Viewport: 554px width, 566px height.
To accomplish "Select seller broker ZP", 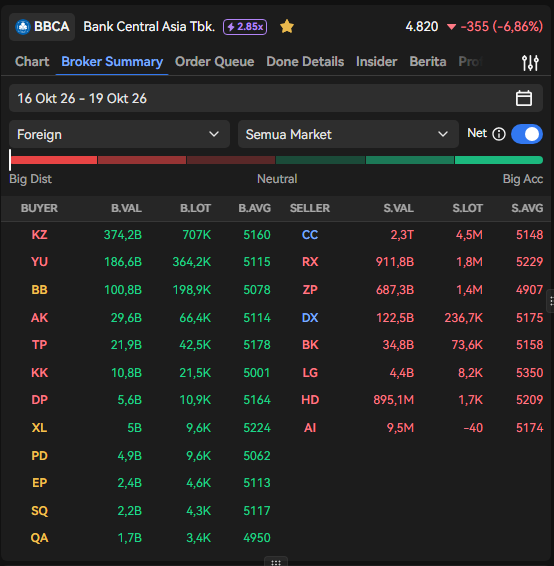I will pyautogui.click(x=310, y=290).
